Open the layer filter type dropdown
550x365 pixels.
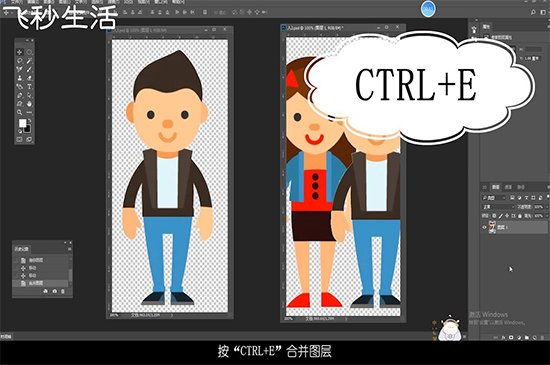click(x=494, y=198)
